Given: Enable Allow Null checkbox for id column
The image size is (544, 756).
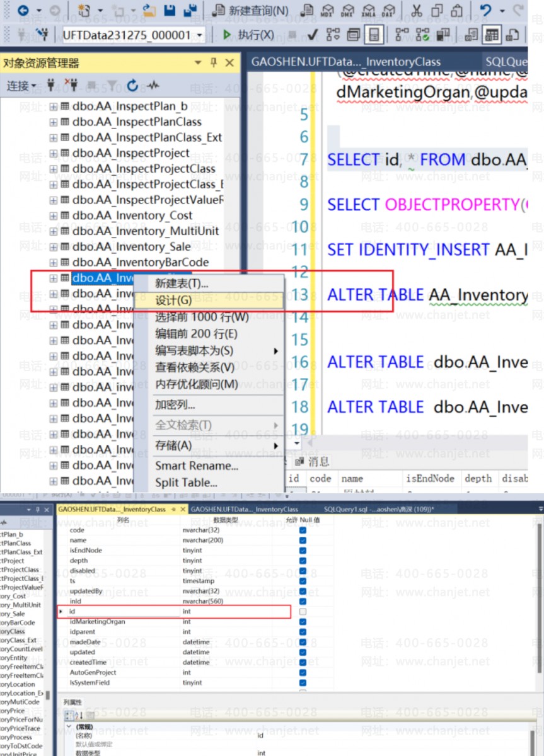Looking at the screenshot, I should click(x=303, y=612).
